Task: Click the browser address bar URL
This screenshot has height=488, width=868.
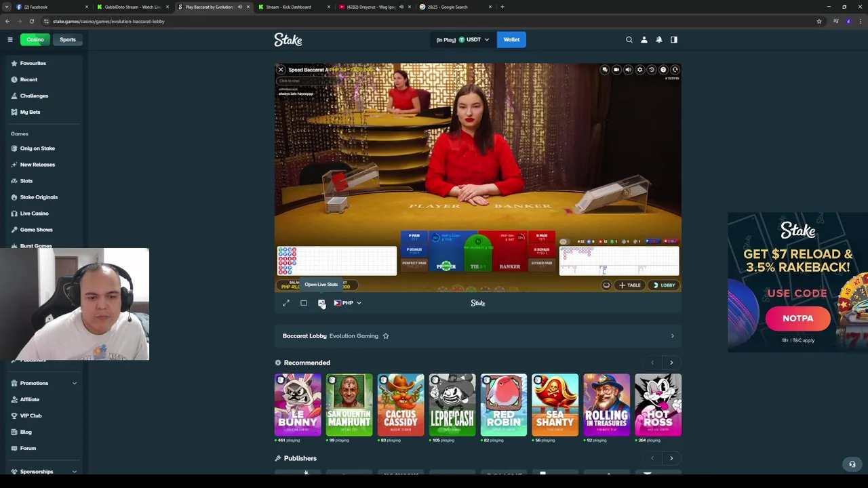Action: (108, 21)
